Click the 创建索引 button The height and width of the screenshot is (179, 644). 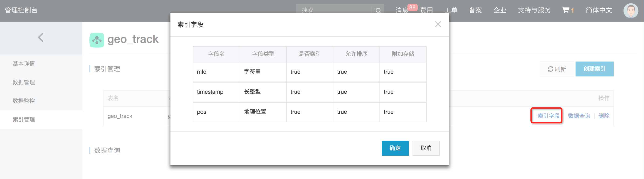594,69
